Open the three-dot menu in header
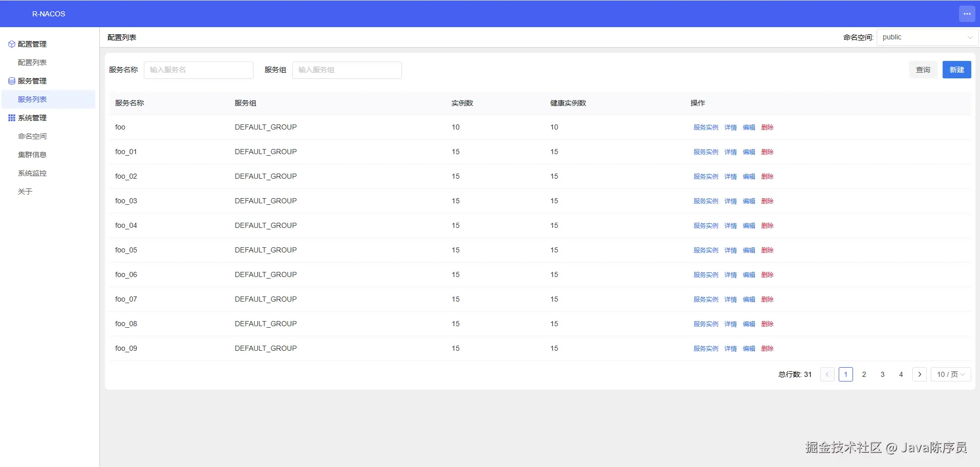 click(x=967, y=14)
